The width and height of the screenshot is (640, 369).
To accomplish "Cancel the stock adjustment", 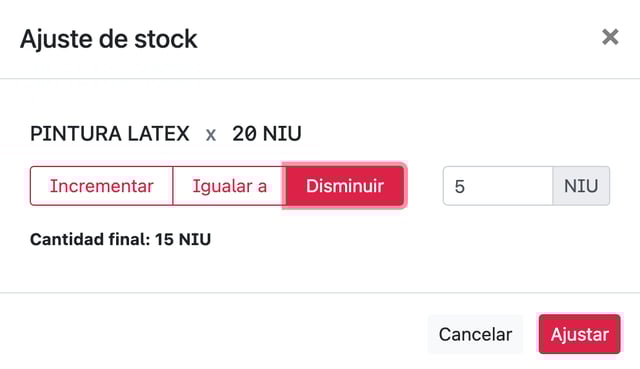I will [x=475, y=334].
